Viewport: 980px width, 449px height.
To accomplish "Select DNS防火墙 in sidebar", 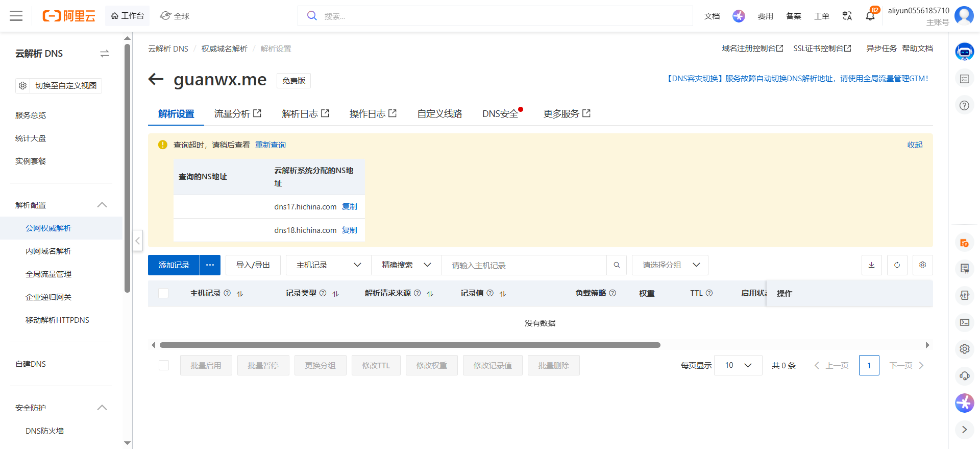I will [x=45, y=431].
